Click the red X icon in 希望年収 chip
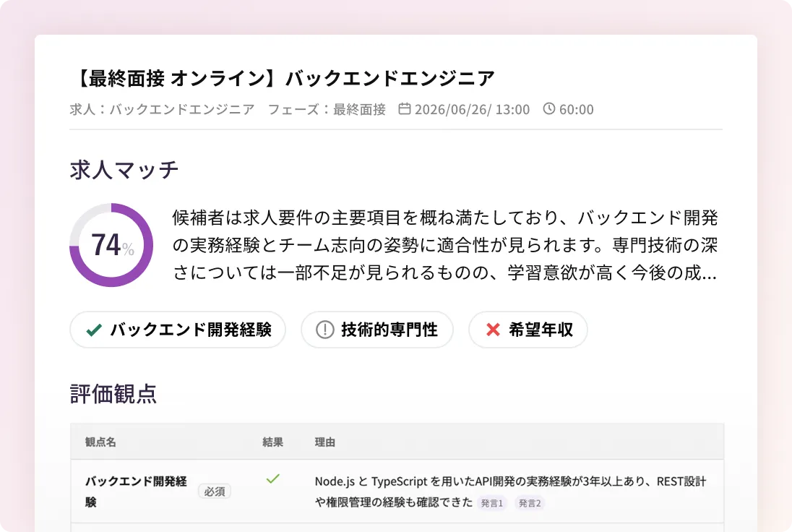792x532 pixels. coord(493,330)
